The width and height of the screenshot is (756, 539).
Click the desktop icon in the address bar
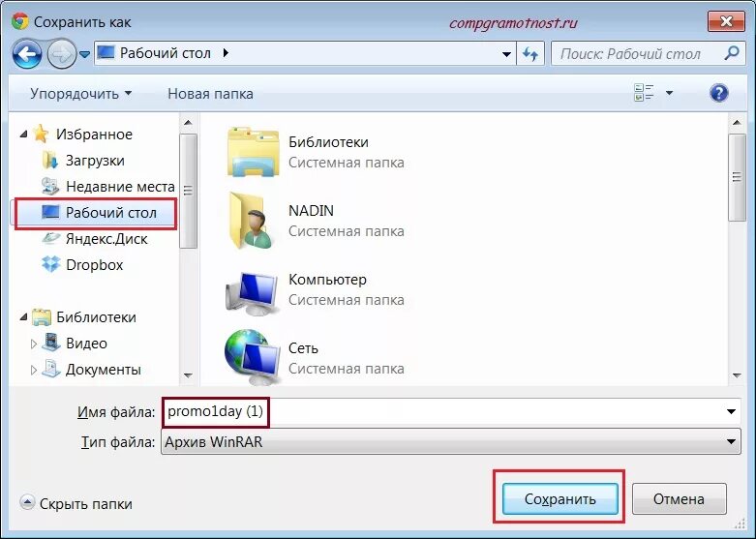106,52
